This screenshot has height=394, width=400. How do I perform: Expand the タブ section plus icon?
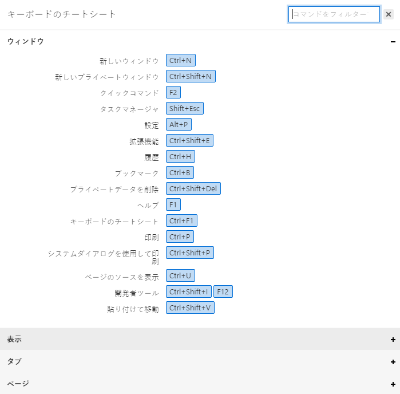tap(393, 362)
